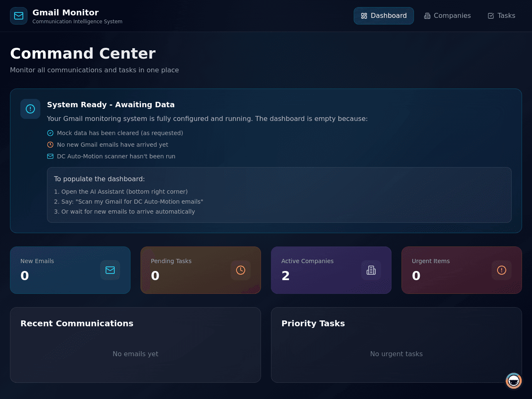
Task: Click the Pending Tasks clock icon
Action: pyautogui.click(x=241, y=270)
